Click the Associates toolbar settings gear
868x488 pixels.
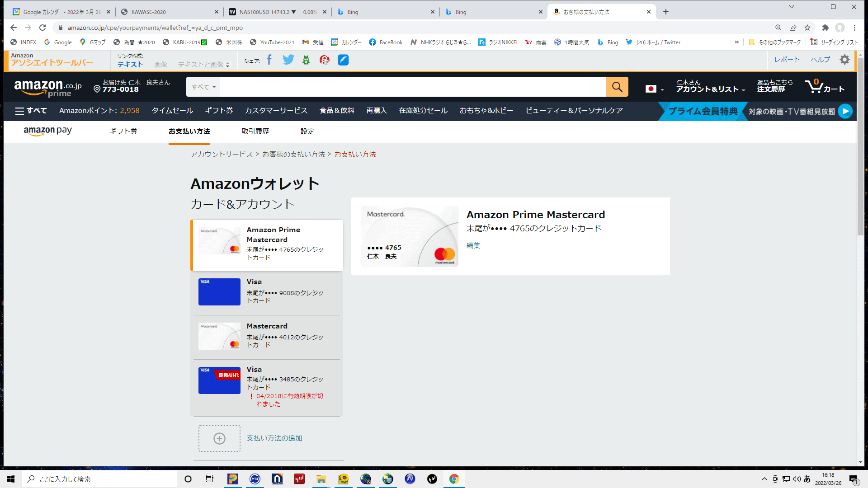(x=844, y=60)
